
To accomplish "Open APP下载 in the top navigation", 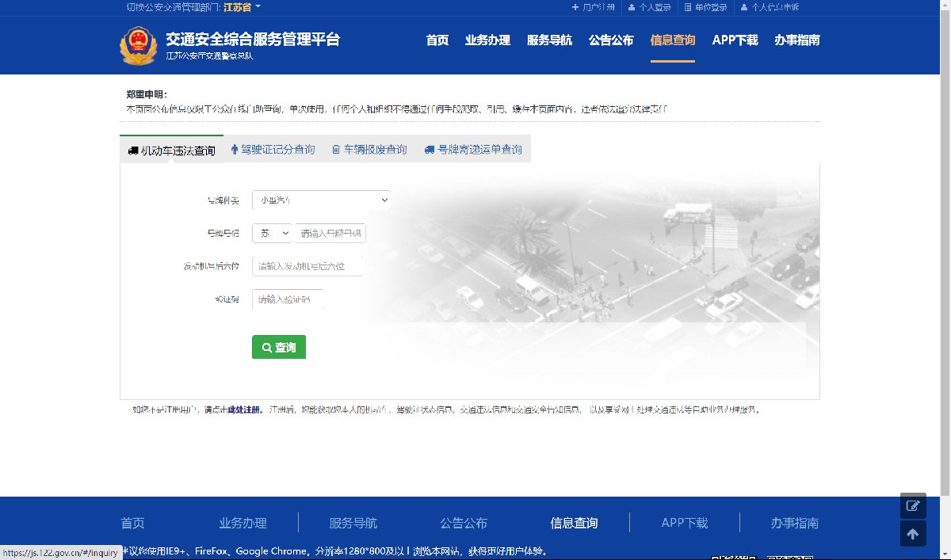I will click(x=735, y=40).
